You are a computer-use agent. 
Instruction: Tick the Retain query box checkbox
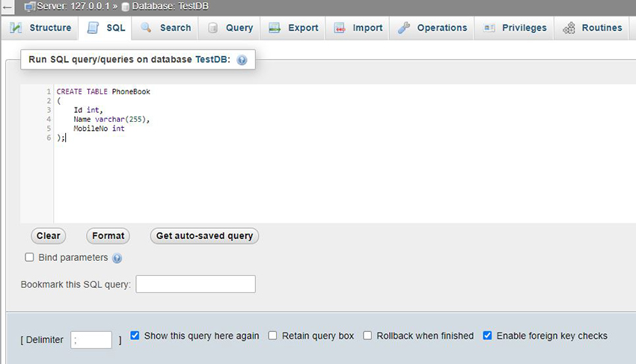[272, 335]
